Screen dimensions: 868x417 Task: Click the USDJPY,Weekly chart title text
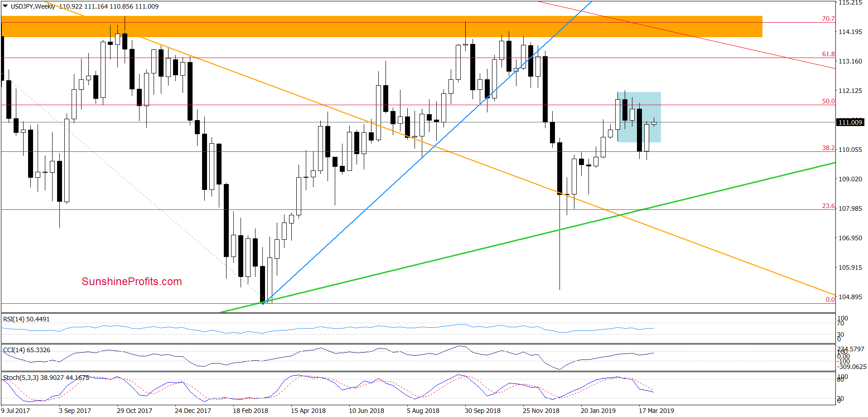(33, 6)
